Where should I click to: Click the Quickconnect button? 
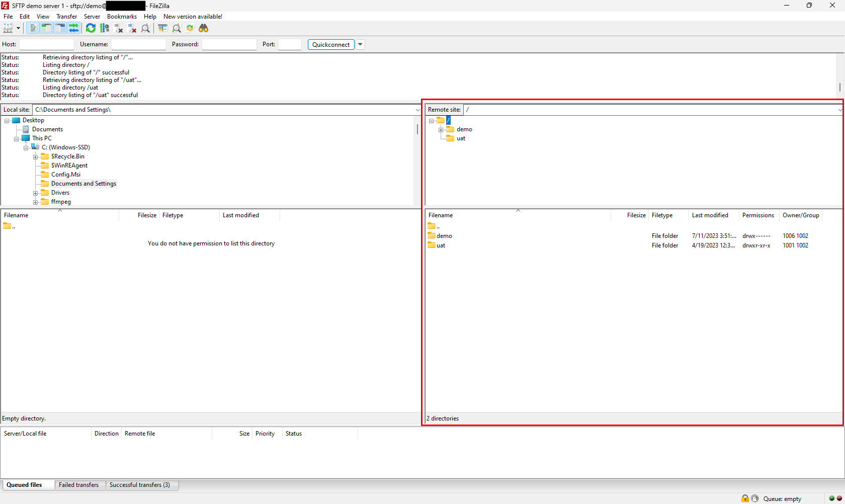pos(330,44)
